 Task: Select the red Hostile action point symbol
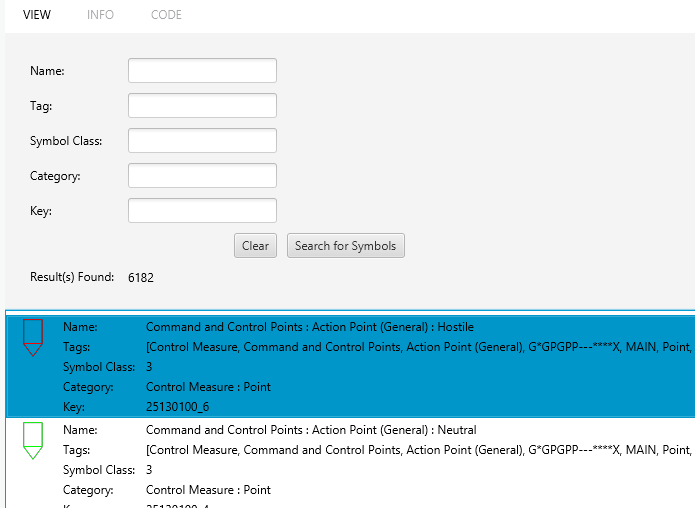click(x=33, y=338)
